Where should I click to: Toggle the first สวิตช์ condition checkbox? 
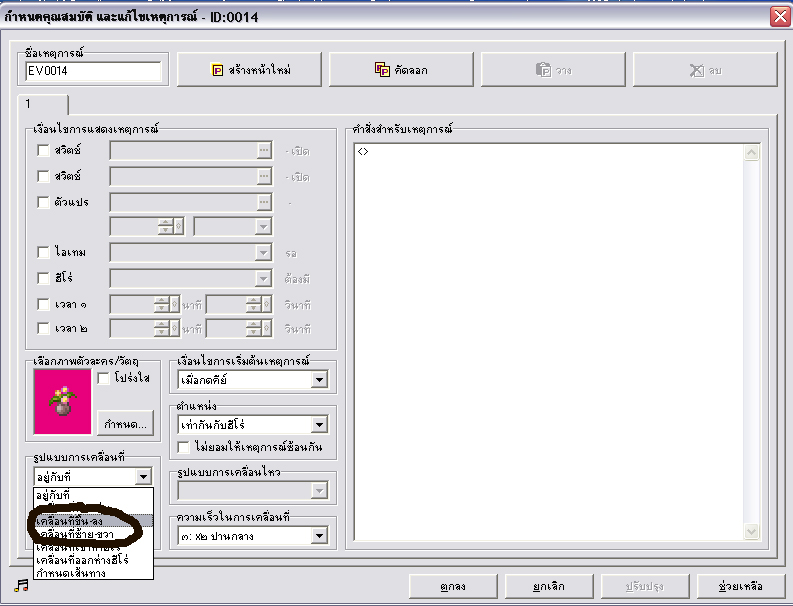pyautogui.click(x=43, y=150)
